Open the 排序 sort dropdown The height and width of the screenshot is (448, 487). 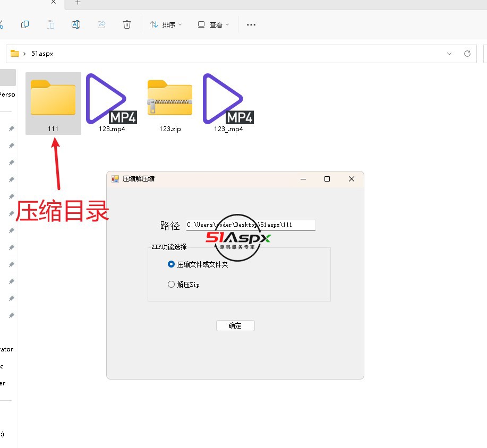166,24
